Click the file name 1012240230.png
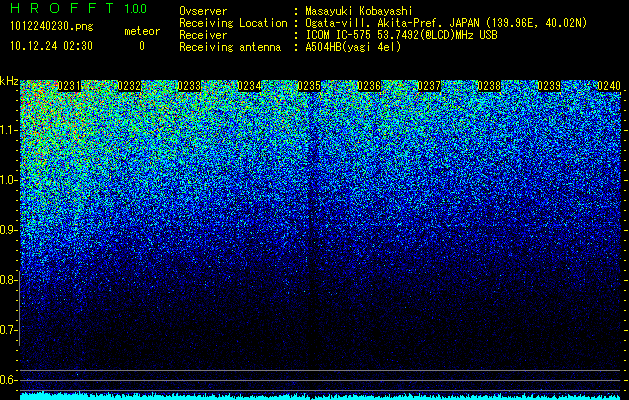This screenshot has width=629, height=400. (52, 26)
